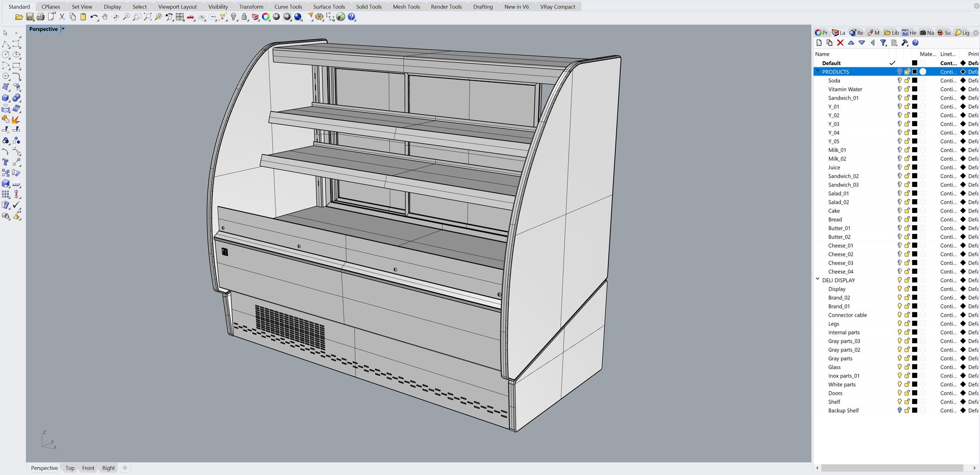Viewport: 980px width, 475px height.
Task: Click the light bulb Hide objects icon
Action: [x=234, y=17]
